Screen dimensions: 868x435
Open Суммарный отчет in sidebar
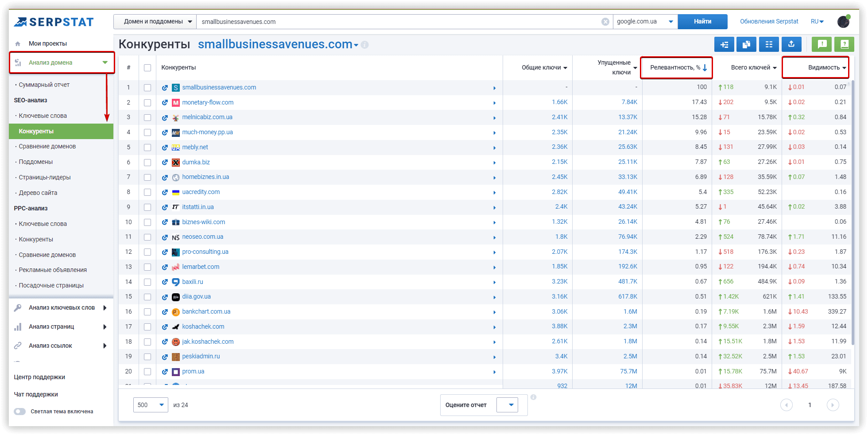(x=44, y=85)
